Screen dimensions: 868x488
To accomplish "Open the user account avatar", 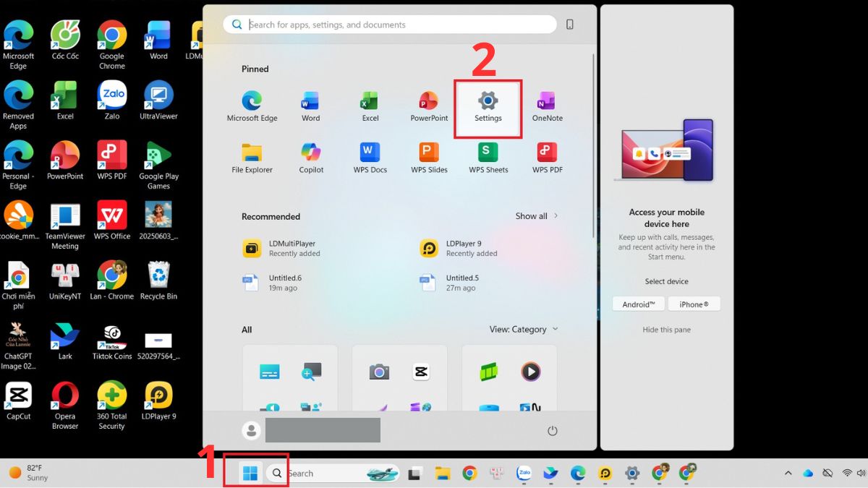I will click(x=251, y=431).
